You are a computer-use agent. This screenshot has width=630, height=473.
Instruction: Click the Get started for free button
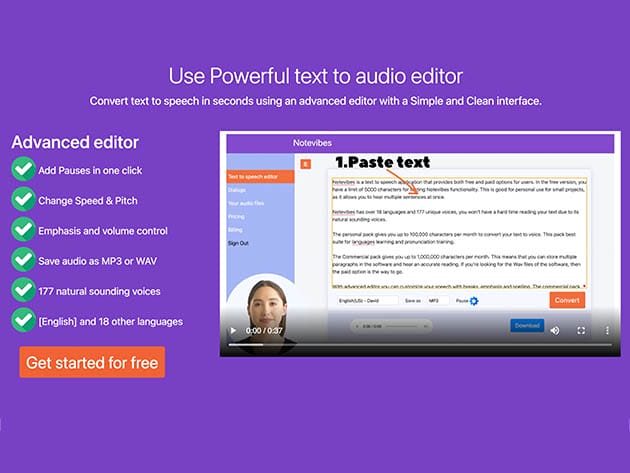point(92,362)
